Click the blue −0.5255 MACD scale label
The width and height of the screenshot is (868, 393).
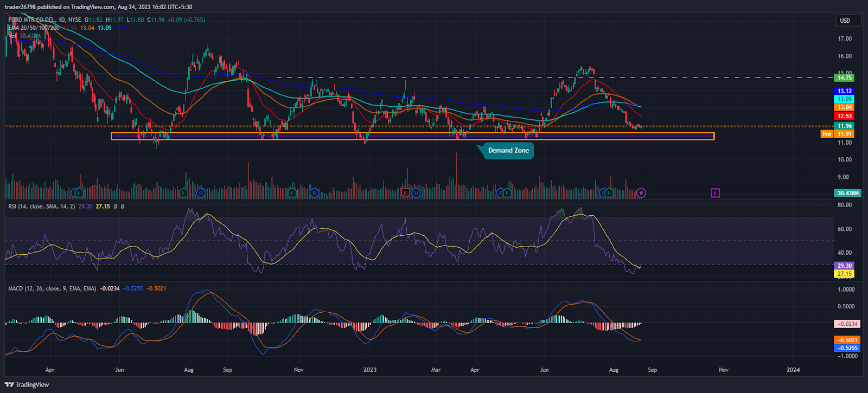[x=847, y=348]
